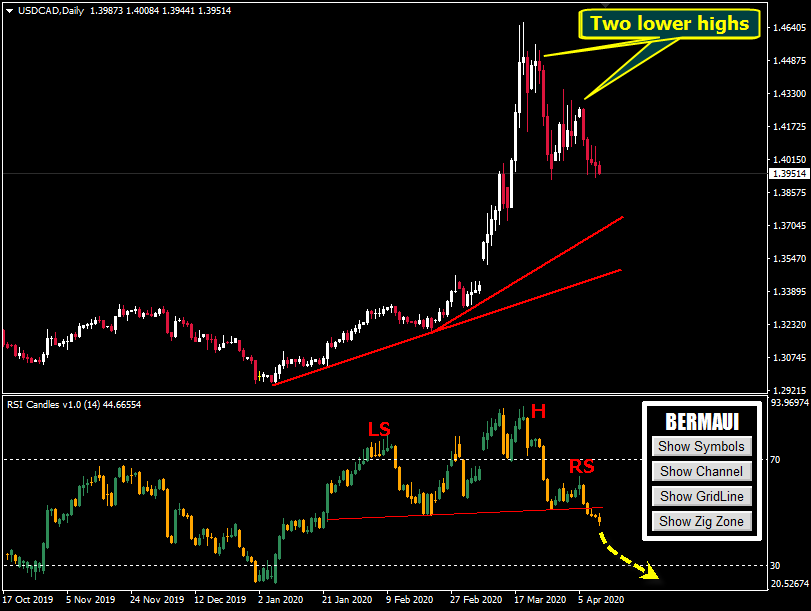
Task: Click the 17 Mar 2020 date label
Action: click(540, 600)
